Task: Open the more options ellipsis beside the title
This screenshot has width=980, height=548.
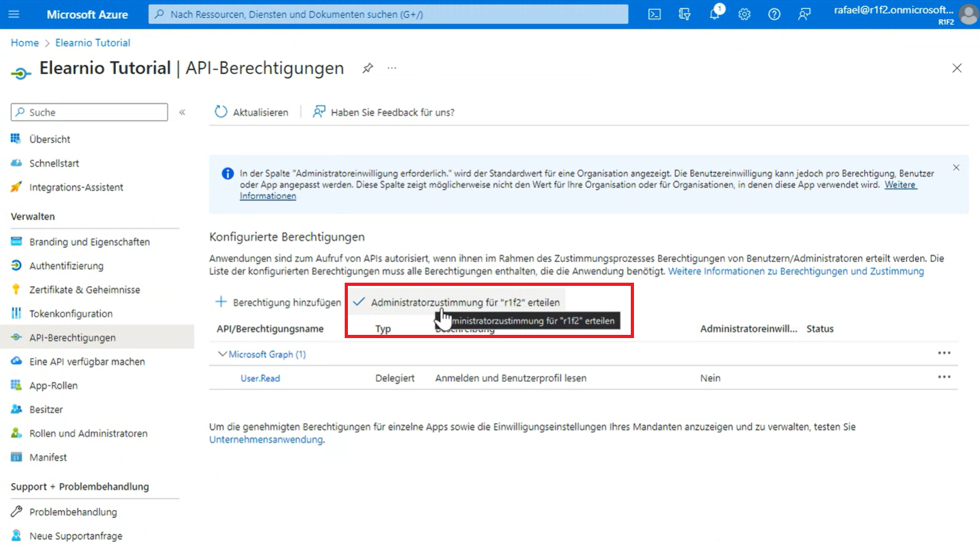Action: point(392,68)
